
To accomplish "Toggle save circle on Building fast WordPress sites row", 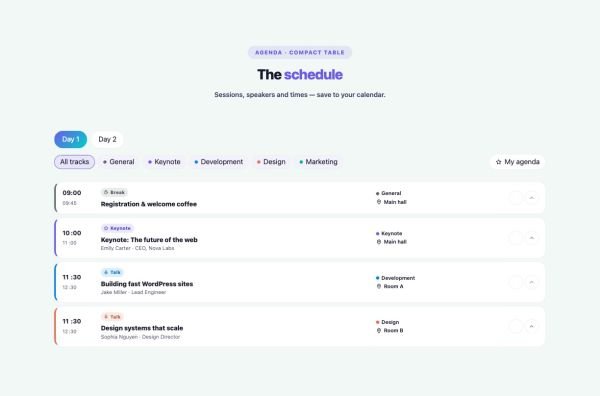I will point(516,282).
